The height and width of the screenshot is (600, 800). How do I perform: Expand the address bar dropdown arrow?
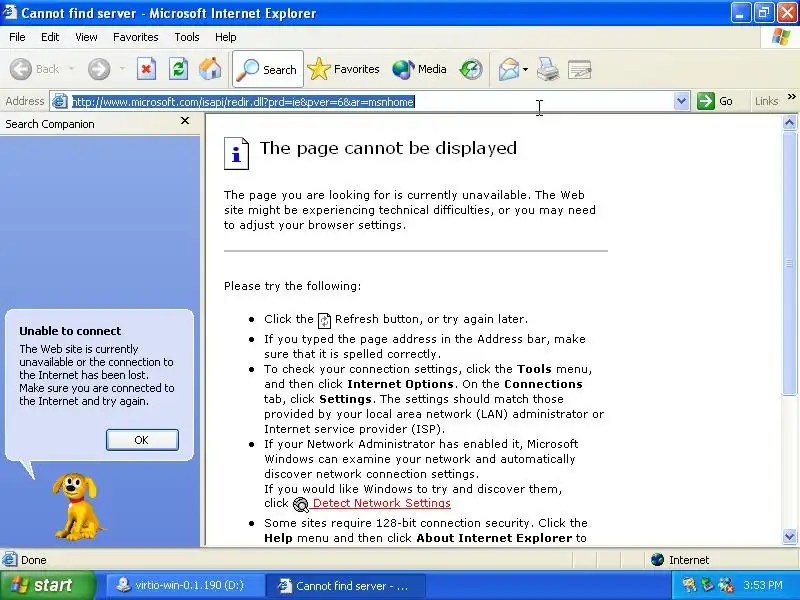pos(681,101)
